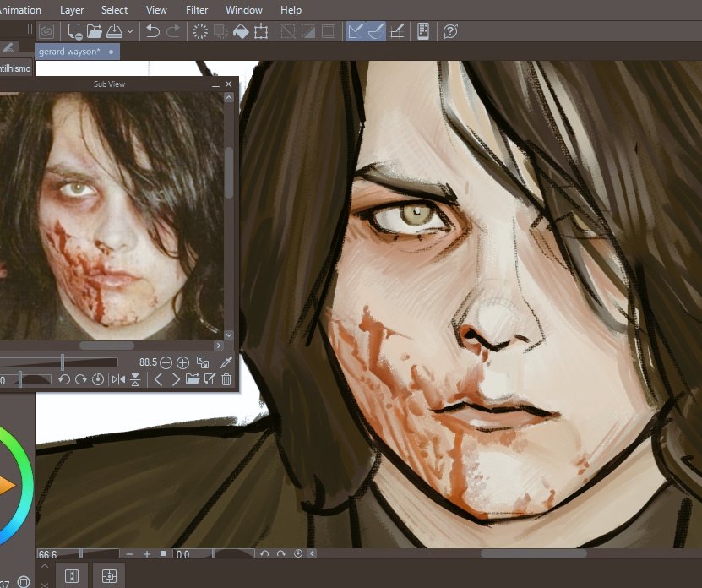702x588 pixels.
Task: Flip Sub View image horizontally
Action: [118, 380]
